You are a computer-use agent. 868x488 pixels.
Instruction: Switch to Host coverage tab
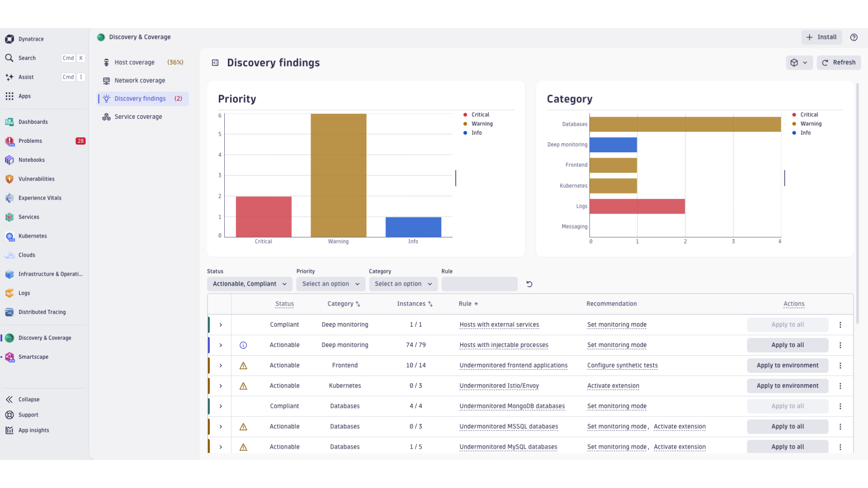coord(134,62)
